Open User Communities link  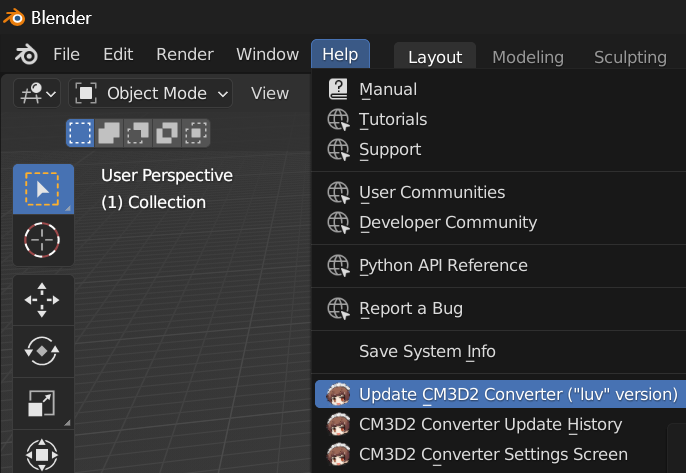[500, 193]
